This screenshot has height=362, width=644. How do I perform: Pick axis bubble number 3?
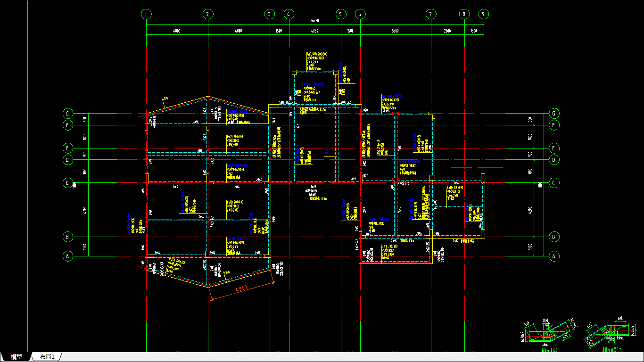click(270, 14)
